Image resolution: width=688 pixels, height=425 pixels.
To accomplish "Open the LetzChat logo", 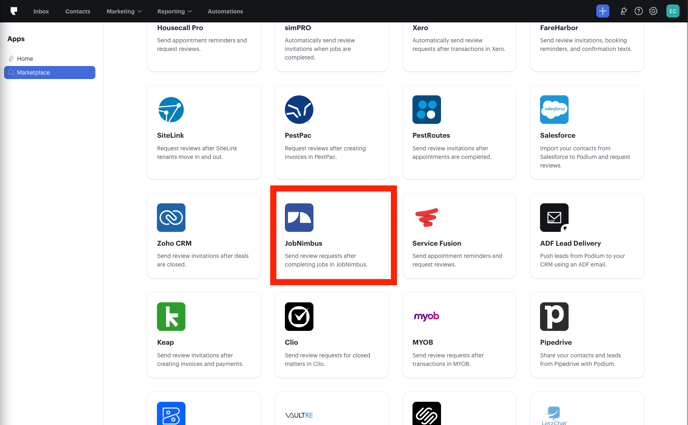I will (x=554, y=415).
